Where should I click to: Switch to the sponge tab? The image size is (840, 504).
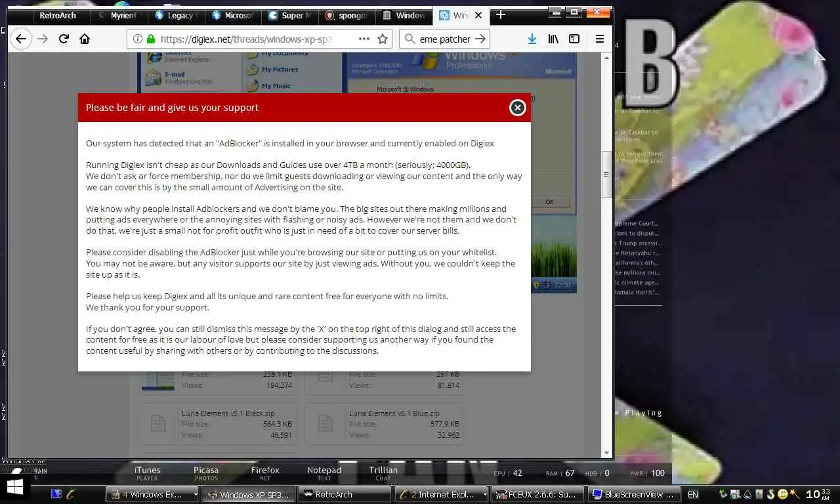pyautogui.click(x=346, y=15)
